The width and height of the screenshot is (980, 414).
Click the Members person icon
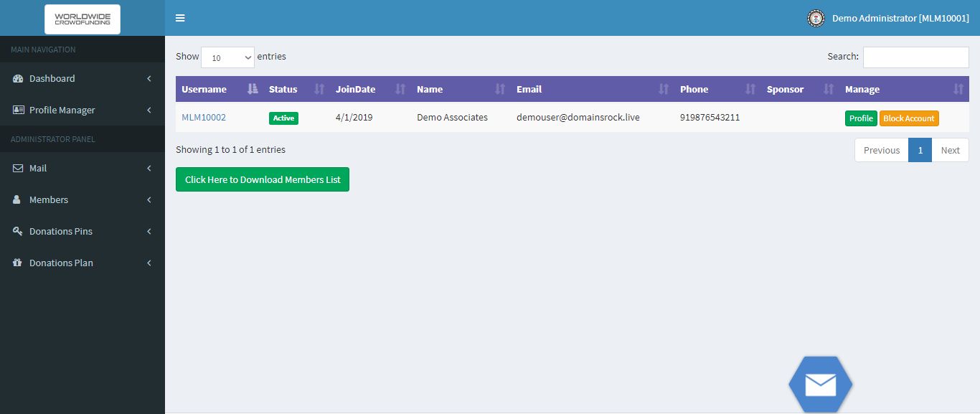click(x=17, y=199)
